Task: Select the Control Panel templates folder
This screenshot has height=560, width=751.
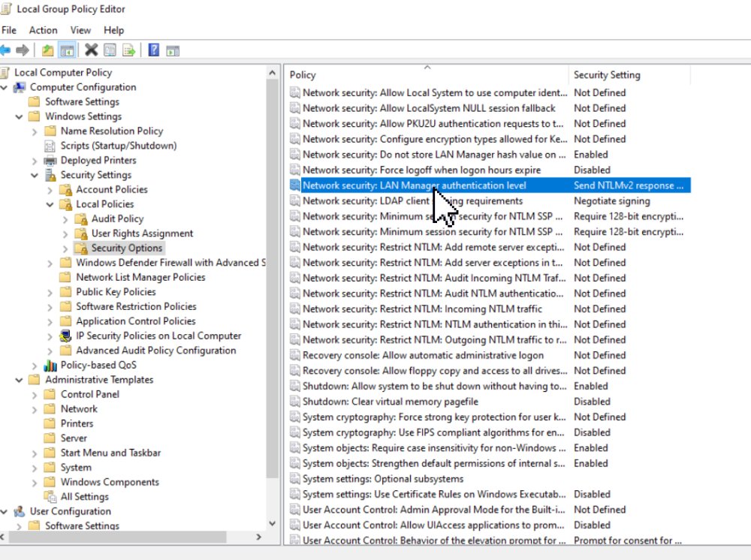Action: 90,394
